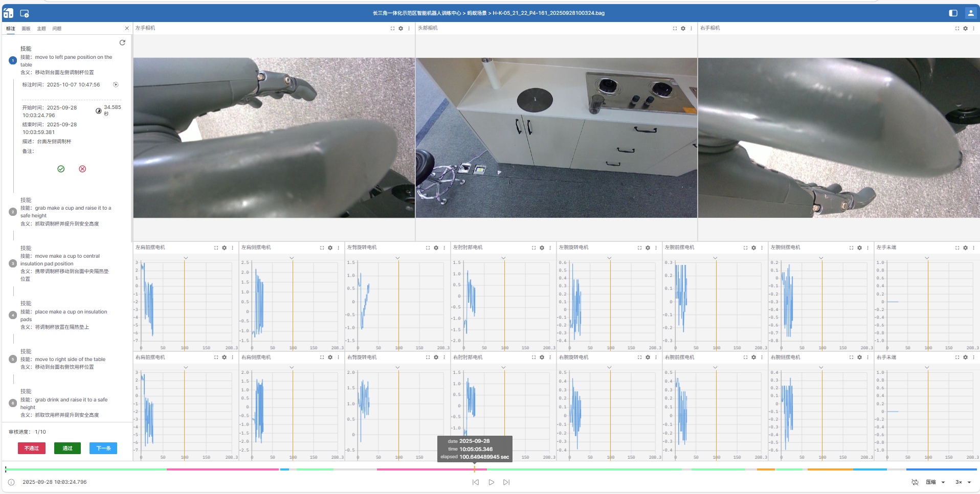Switch to the 面板 tab
The height and width of the screenshot is (494, 980).
[26, 29]
